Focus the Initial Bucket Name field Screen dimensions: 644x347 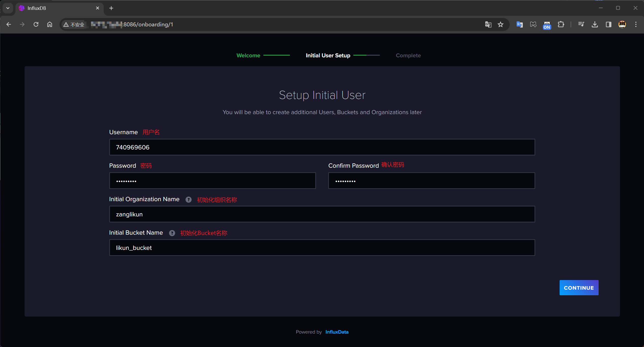pos(322,248)
